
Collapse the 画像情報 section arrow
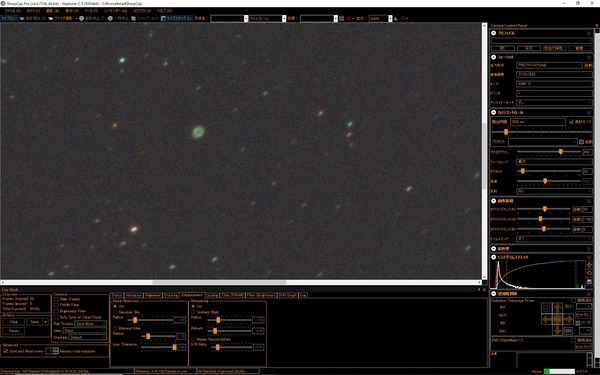point(494,201)
